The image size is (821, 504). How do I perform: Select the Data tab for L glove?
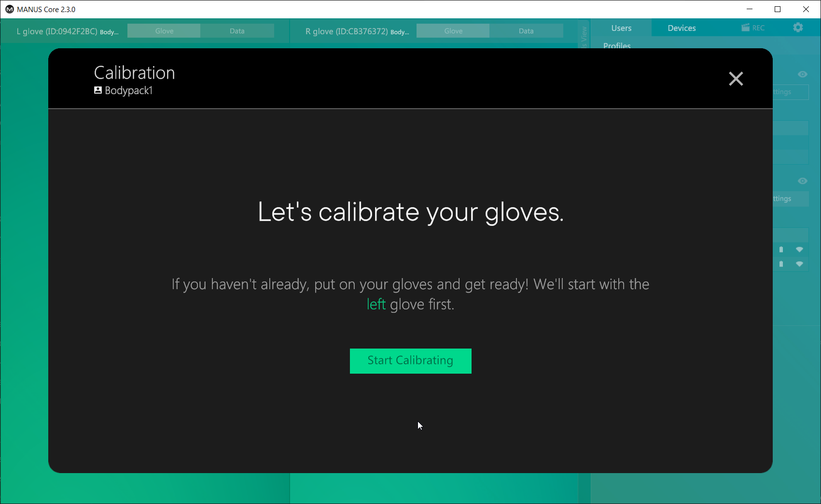click(x=237, y=31)
